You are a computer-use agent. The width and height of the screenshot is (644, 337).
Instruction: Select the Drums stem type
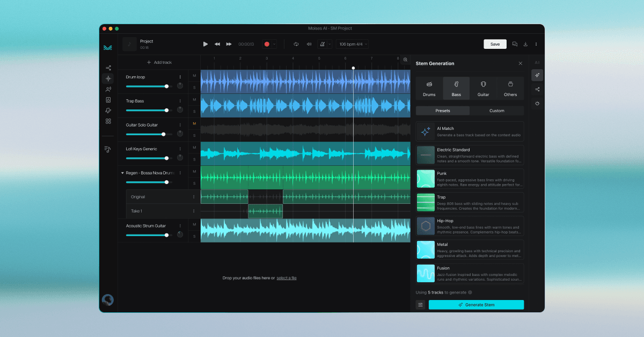click(429, 89)
